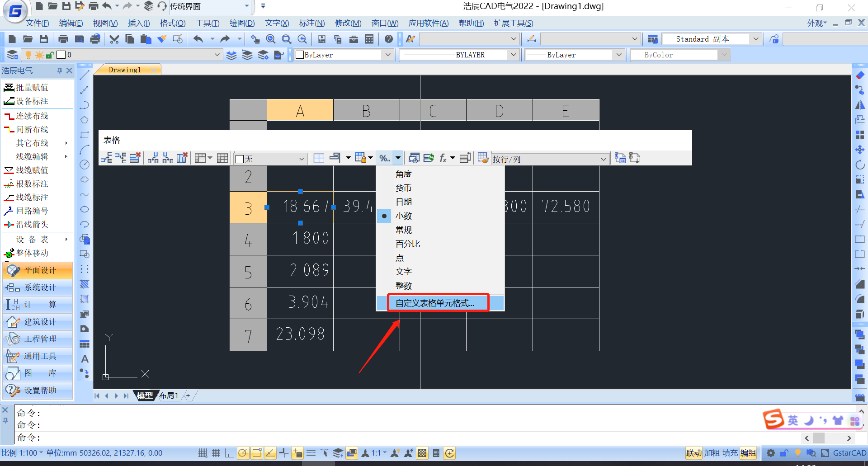The width and height of the screenshot is (868, 466).
Task: Toggle the 联动 status bar button
Action: [x=693, y=453]
